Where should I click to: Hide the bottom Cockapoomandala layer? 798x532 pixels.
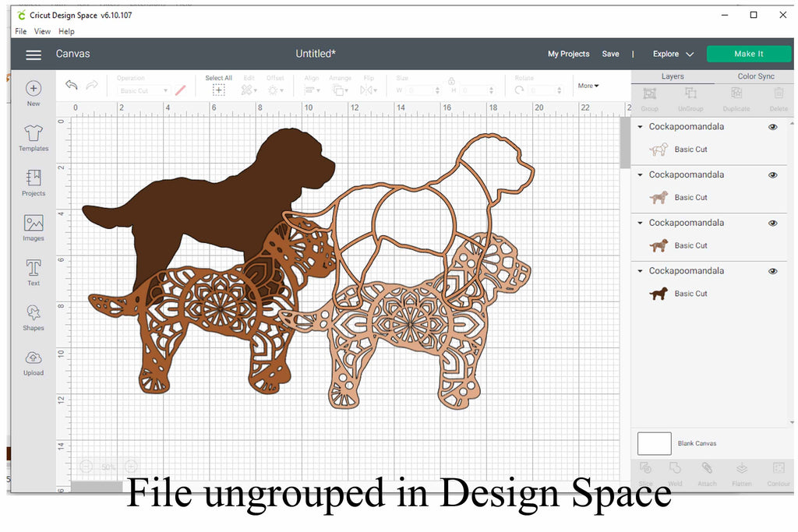tap(772, 271)
